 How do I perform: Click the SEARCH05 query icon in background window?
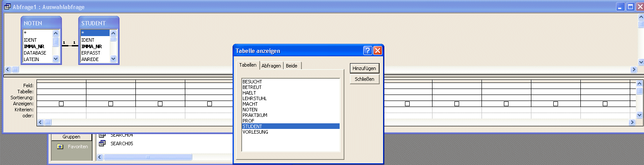click(102, 144)
